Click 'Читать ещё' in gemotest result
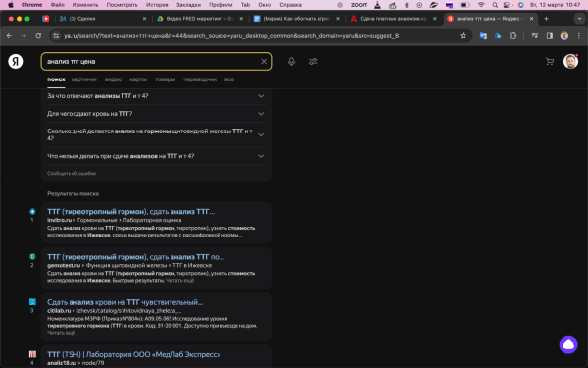The image size is (588, 368). click(179, 280)
